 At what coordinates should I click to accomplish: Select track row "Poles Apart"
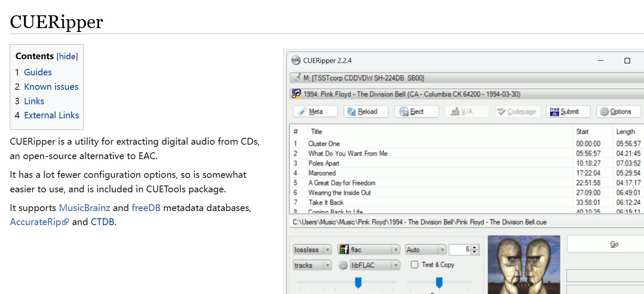[324, 163]
